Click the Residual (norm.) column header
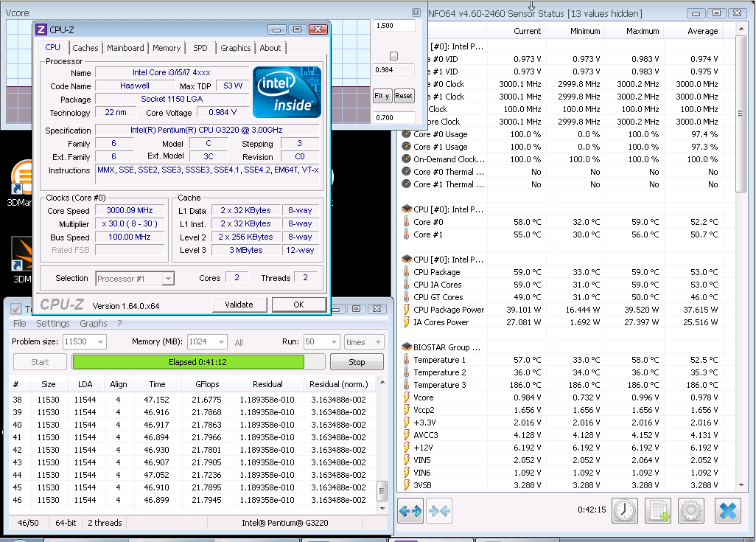This screenshot has height=542, width=756. [338, 384]
